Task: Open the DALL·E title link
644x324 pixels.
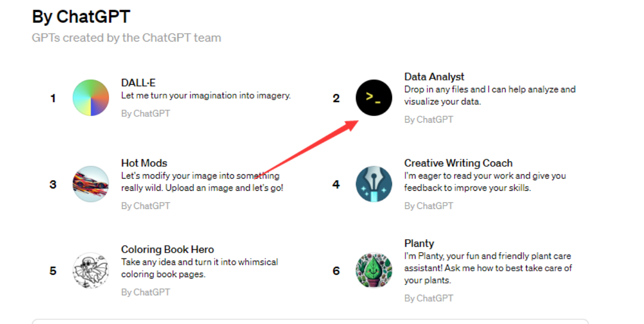Action: pos(138,83)
